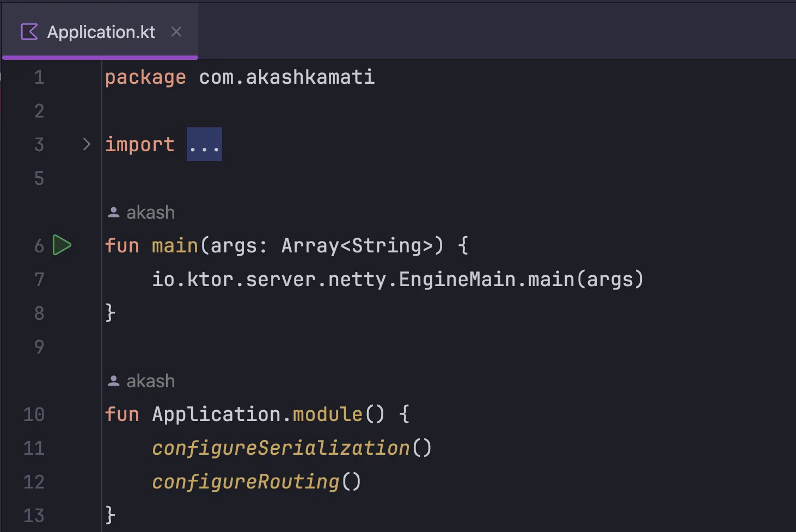Click the import keyword on line 3
This screenshot has width=796, height=532.
(139, 145)
